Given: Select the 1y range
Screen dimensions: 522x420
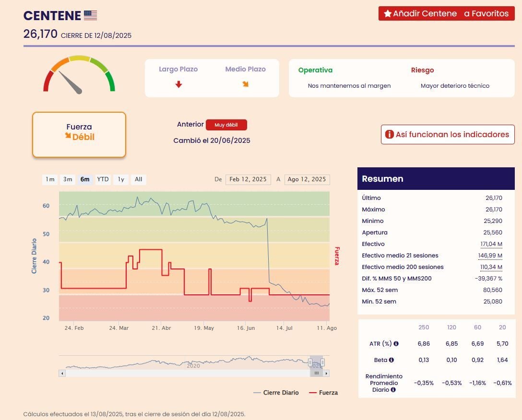Looking at the screenshot, I should point(121,179).
